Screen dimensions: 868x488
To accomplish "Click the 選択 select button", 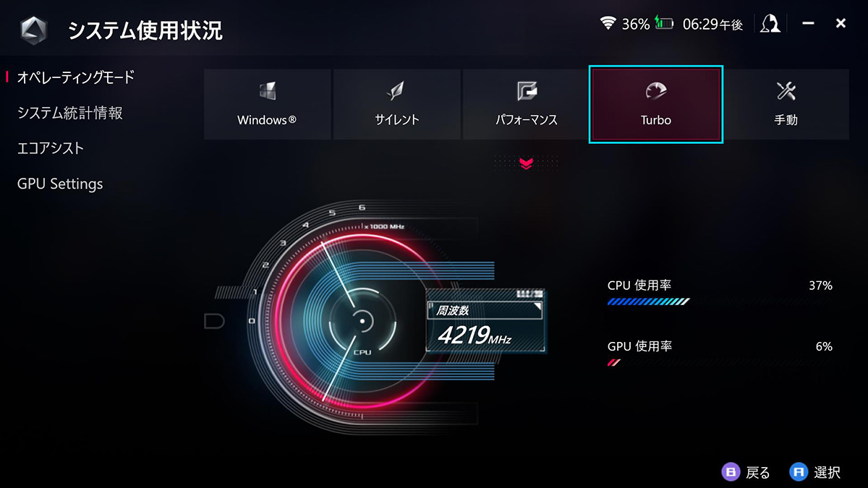I will pyautogui.click(x=815, y=472).
